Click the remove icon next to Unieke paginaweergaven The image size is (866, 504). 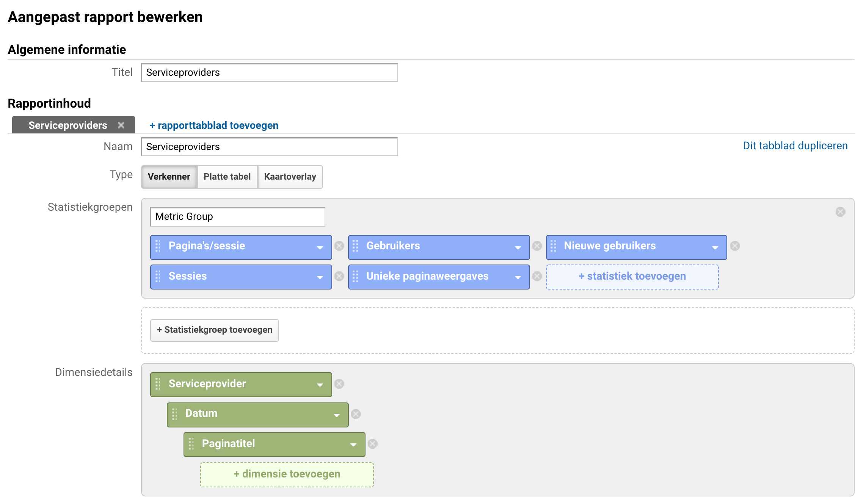(537, 277)
